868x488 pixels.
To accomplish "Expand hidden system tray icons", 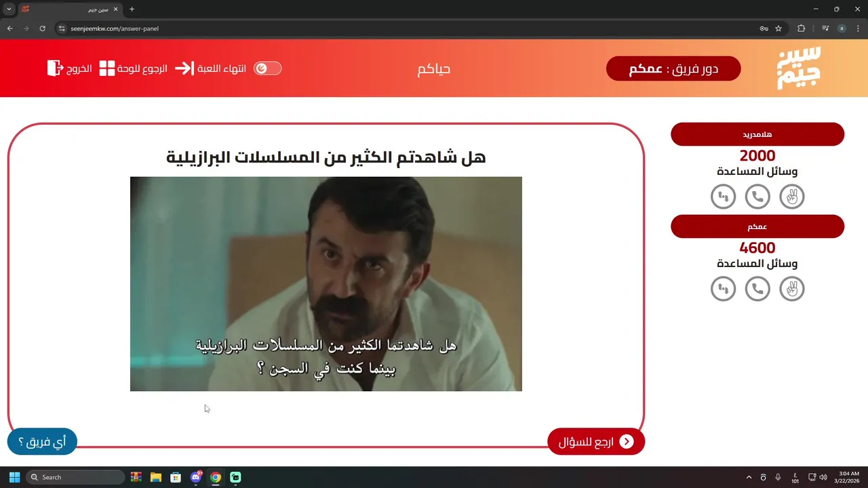I will pos(749,477).
